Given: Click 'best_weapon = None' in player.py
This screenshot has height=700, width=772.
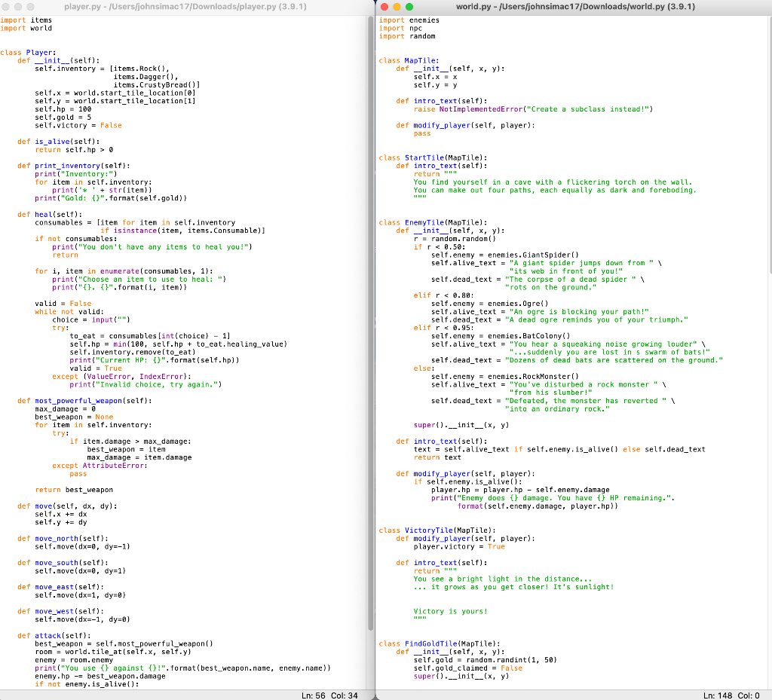Looking at the screenshot, I should pos(74,417).
